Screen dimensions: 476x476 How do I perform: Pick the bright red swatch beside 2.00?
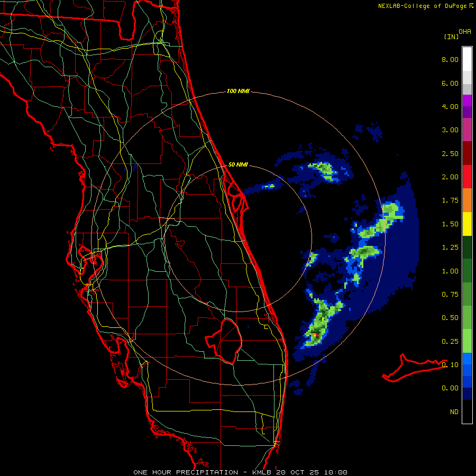pos(467,177)
